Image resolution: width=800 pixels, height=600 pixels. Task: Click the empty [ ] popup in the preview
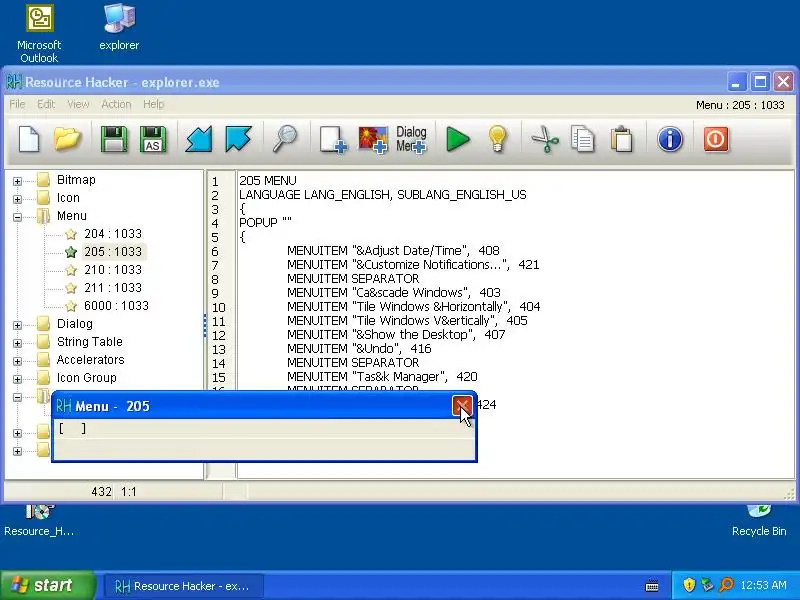pyautogui.click(x=72, y=429)
